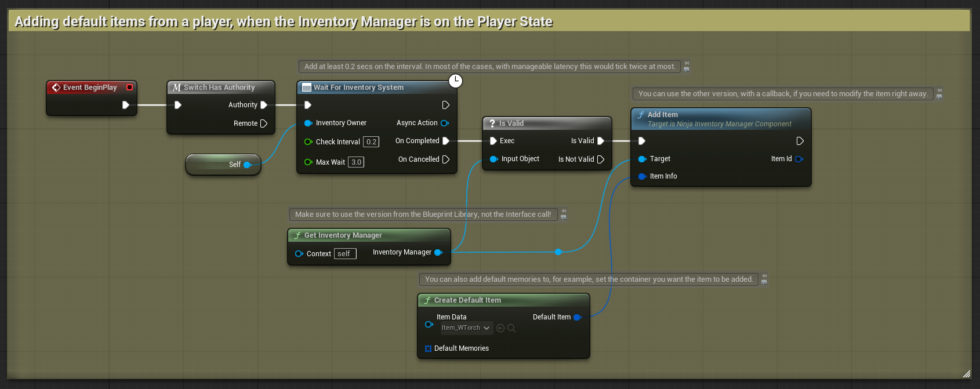The height and width of the screenshot is (389, 980).
Task: Open the Item_WTorch asset dropdown
Action: pyautogui.click(x=466, y=328)
